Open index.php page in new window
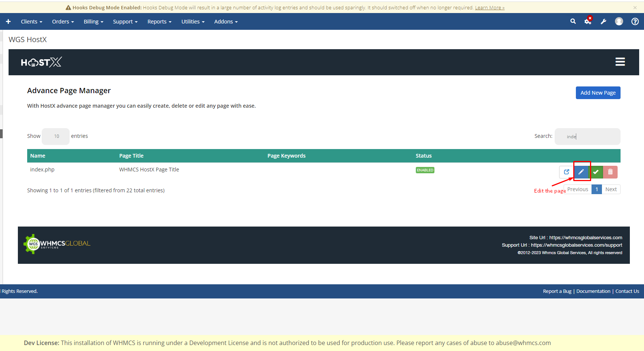 (567, 172)
